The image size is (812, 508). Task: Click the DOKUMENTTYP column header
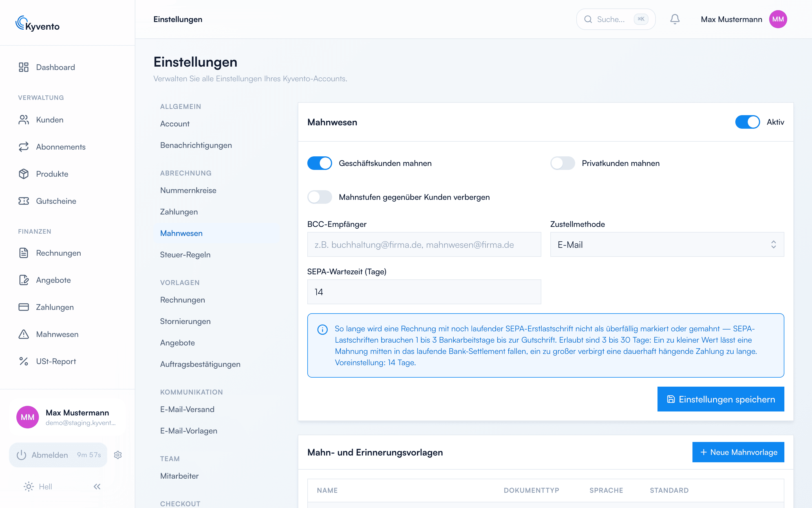pyautogui.click(x=531, y=490)
